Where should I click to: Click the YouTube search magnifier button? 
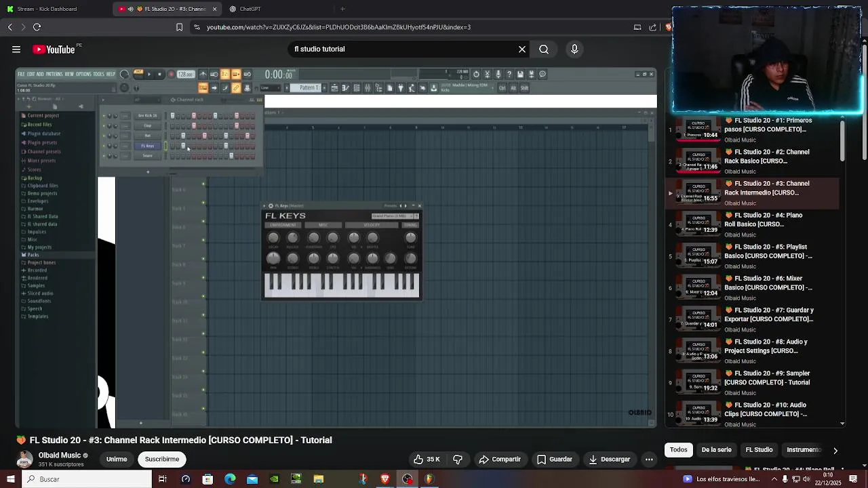[x=544, y=49]
